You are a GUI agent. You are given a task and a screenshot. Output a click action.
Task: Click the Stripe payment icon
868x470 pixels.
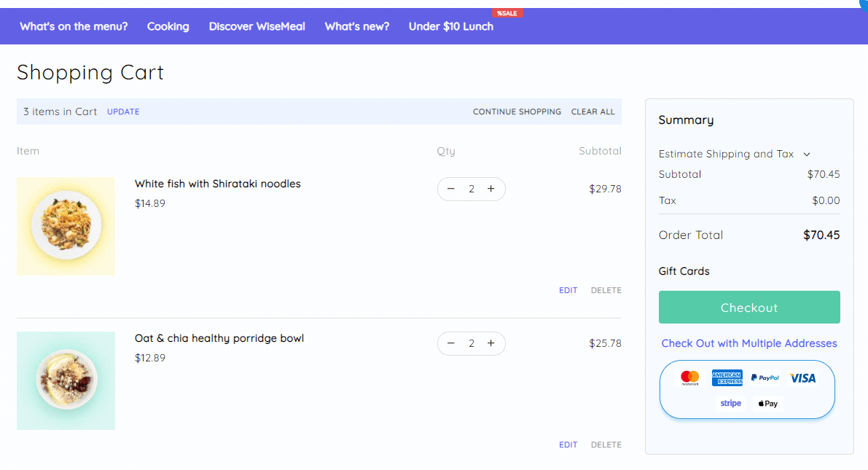[x=730, y=403]
